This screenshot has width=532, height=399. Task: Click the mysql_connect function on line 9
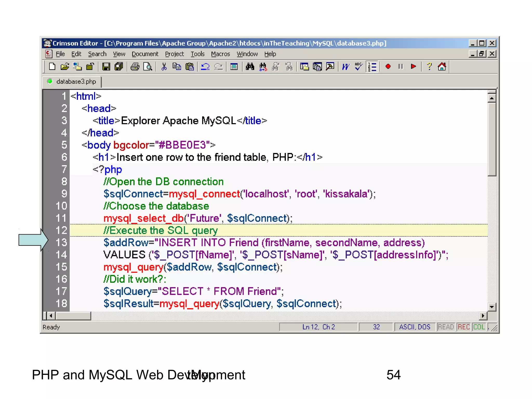(x=204, y=194)
